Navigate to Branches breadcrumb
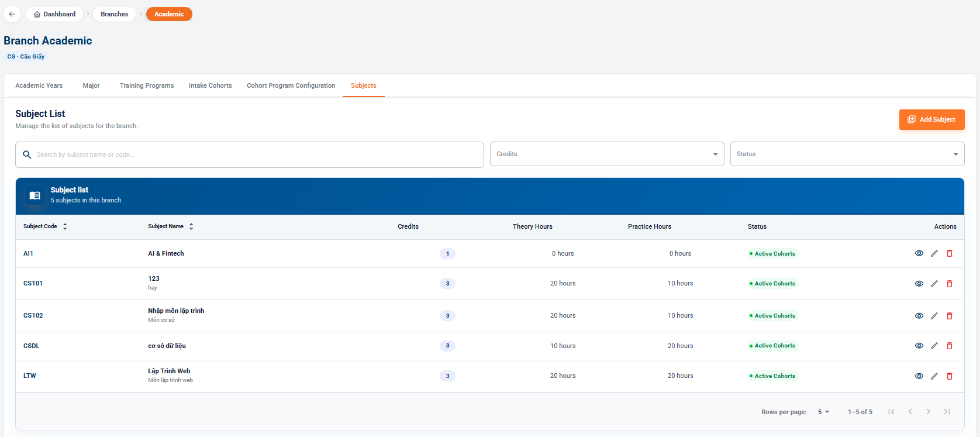 pos(115,14)
